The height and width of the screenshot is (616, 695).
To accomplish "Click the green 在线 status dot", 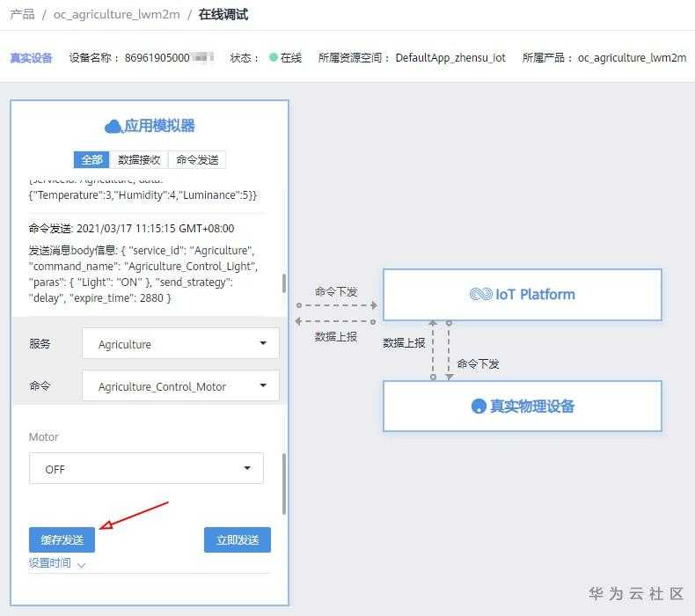I will coord(274,57).
